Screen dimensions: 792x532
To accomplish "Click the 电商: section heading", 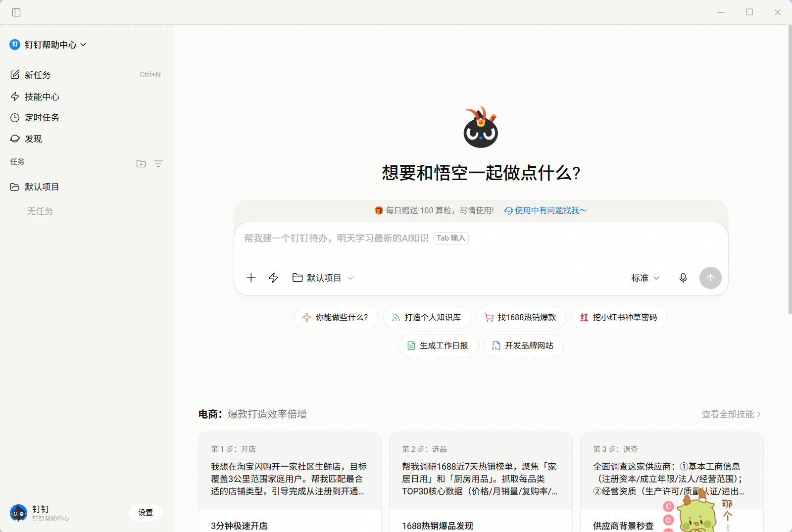I will (x=210, y=414).
